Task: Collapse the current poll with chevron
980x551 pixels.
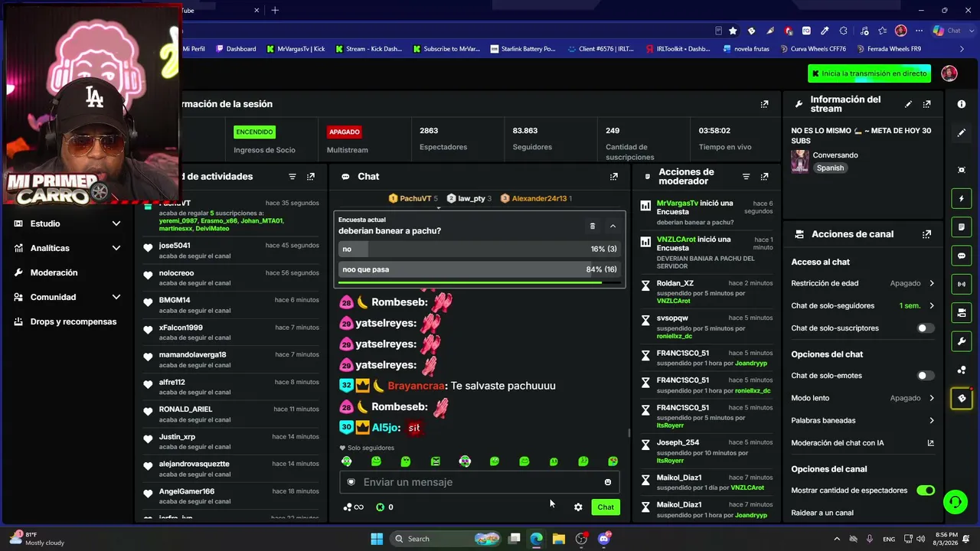Action: (612, 226)
